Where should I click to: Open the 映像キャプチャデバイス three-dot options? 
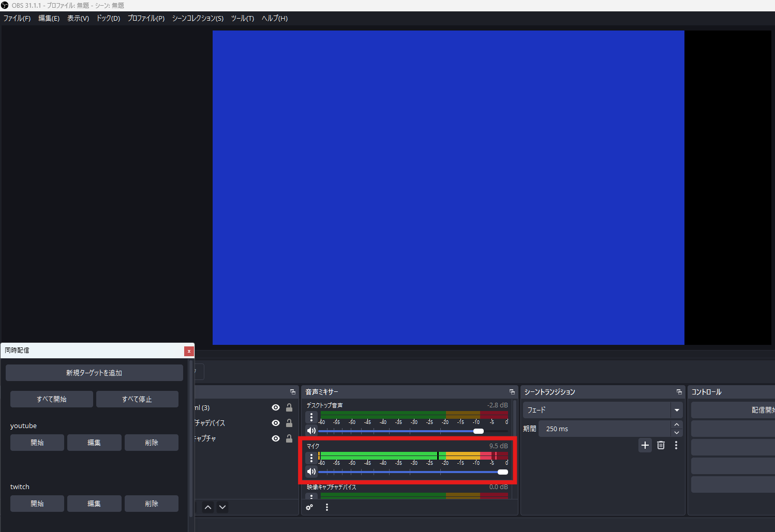pyautogui.click(x=311, y=496)
